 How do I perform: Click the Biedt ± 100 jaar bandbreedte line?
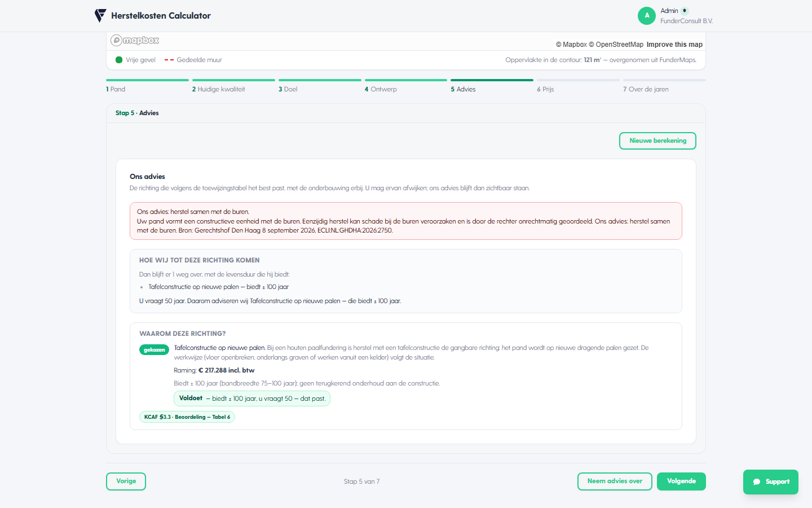coord(307,383)
